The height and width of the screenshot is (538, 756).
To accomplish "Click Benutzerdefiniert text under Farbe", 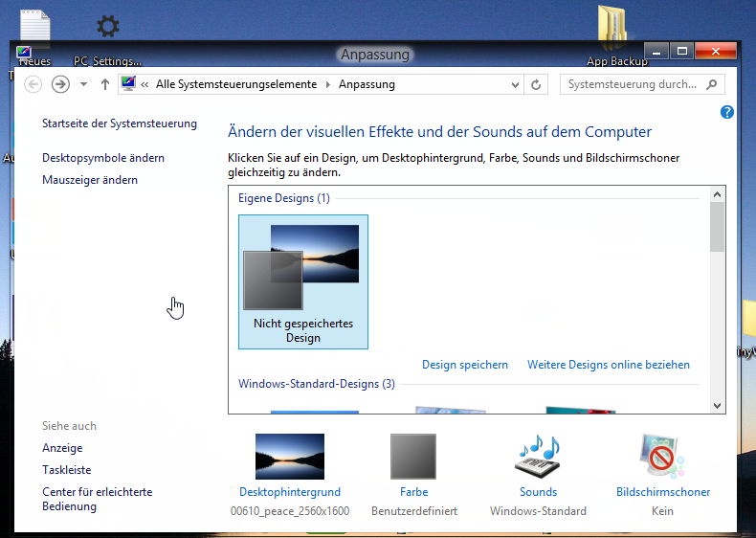I will point(414,511).
